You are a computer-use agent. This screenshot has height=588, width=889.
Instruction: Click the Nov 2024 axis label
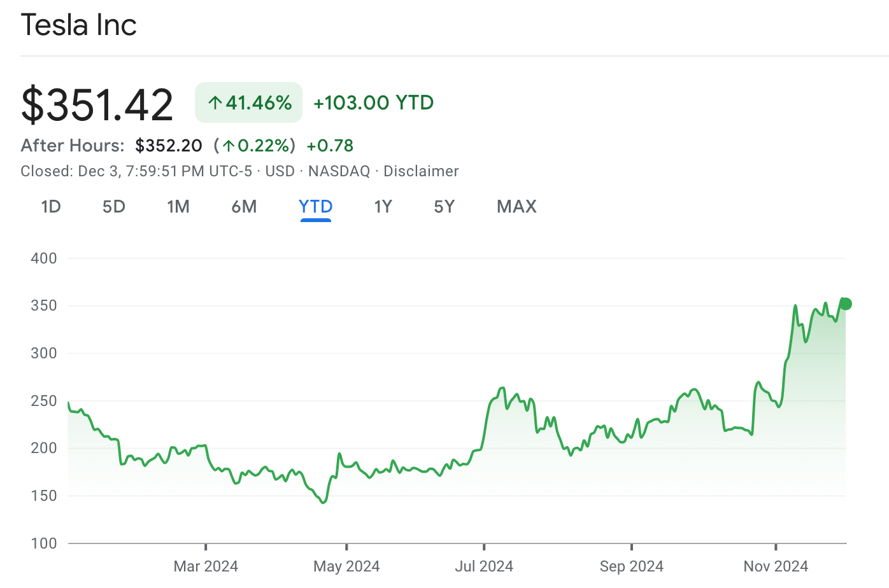pos(776,566)
